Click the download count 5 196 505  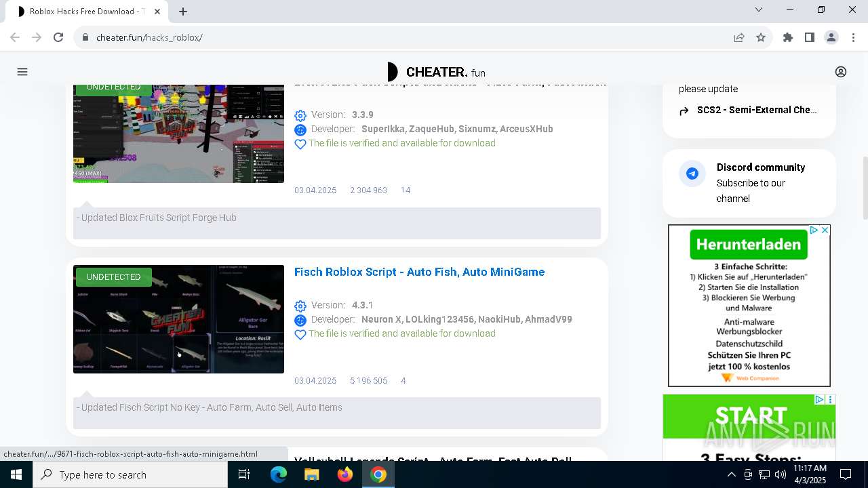coord(368,381)
